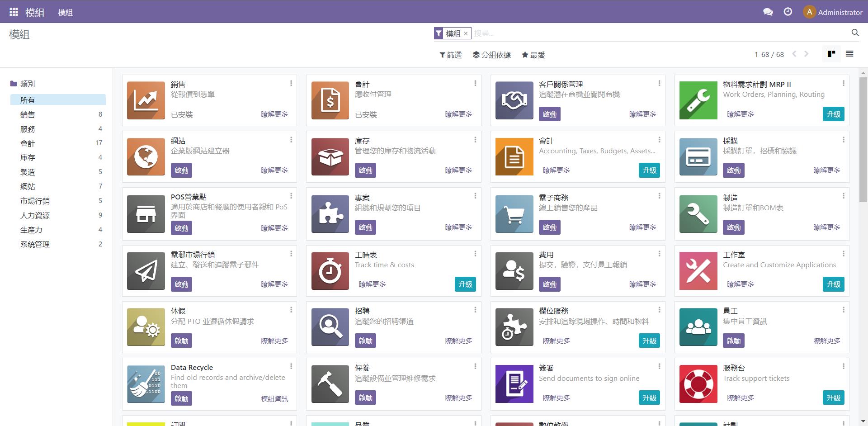Click the 工時表 stopwatch icon
The height and width of the screenshot is (426, 868).
coord(330,270)
